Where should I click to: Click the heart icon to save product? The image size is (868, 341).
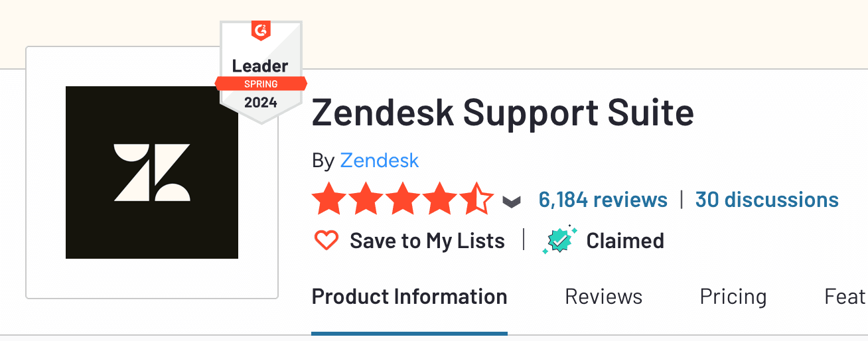tap(326, 240)
